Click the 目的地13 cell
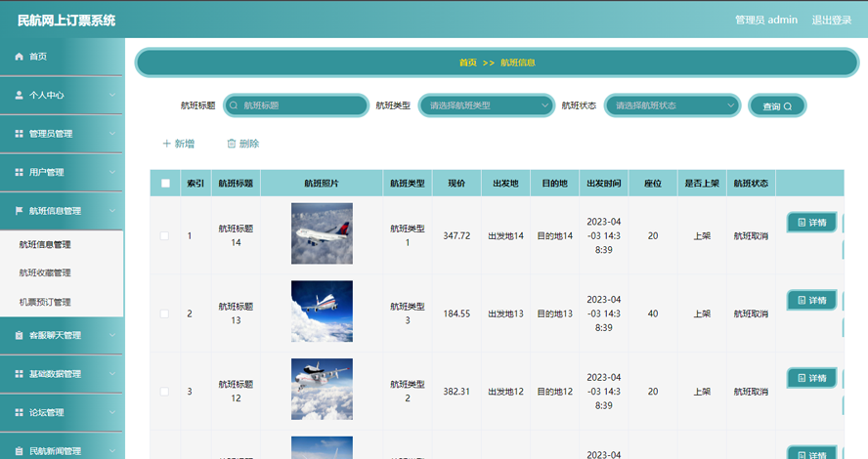The height and width of the screenshot is (459, 868). (554, 314)
